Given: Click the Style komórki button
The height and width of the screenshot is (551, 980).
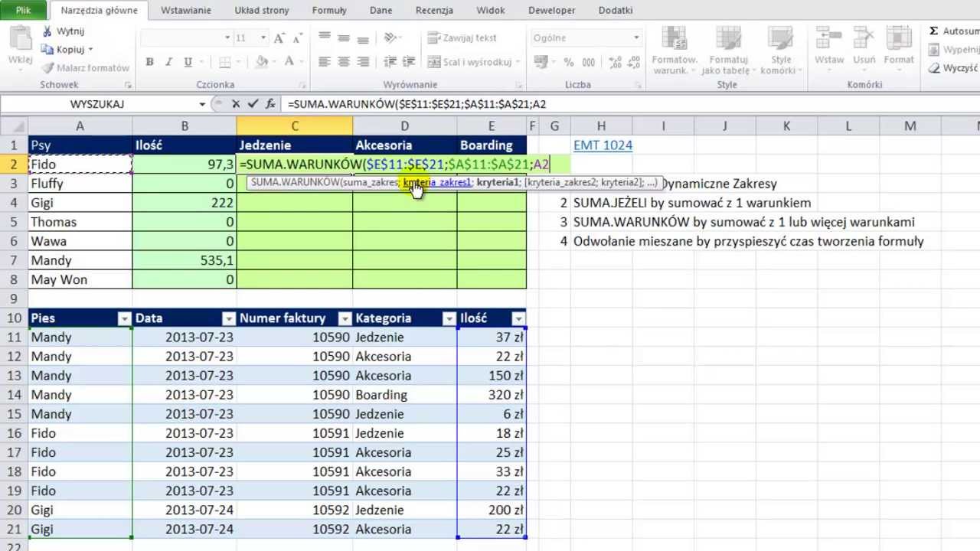Looking at the screenshot, I should point(781,51).
